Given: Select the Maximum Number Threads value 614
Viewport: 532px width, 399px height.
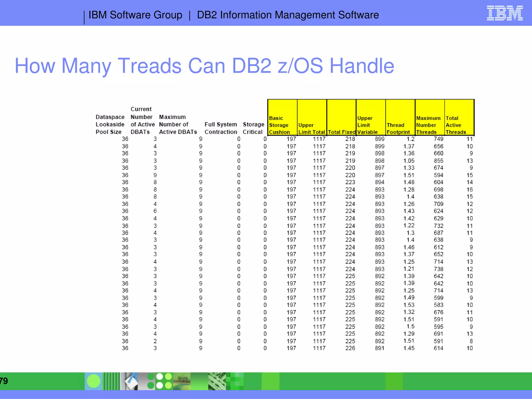Looking at the screenshot, I should (438, 348).
